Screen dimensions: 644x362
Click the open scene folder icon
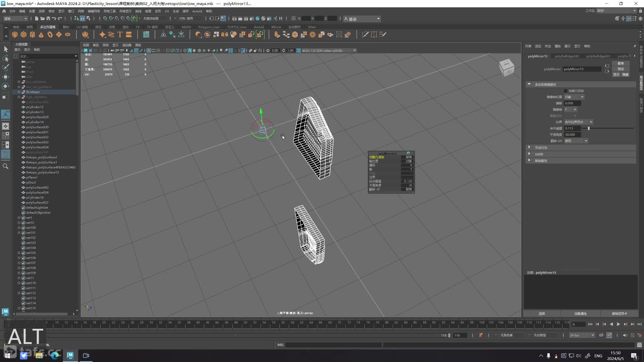(43, 18)
